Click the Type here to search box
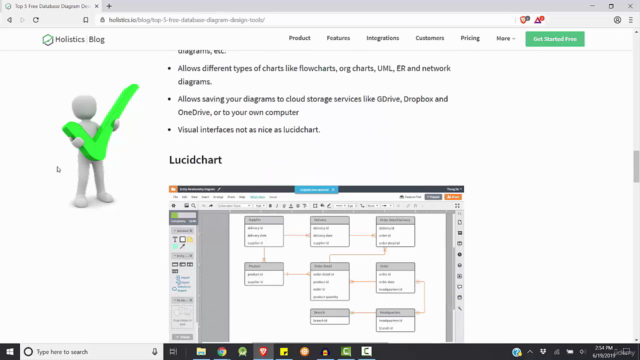 point(91,351)
